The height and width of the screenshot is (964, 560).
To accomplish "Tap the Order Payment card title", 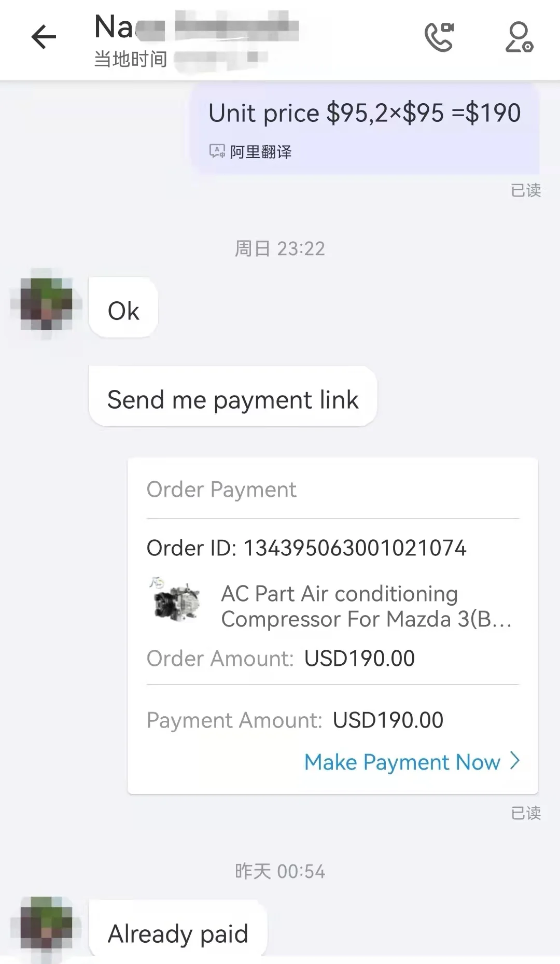I will pos(221,490).
